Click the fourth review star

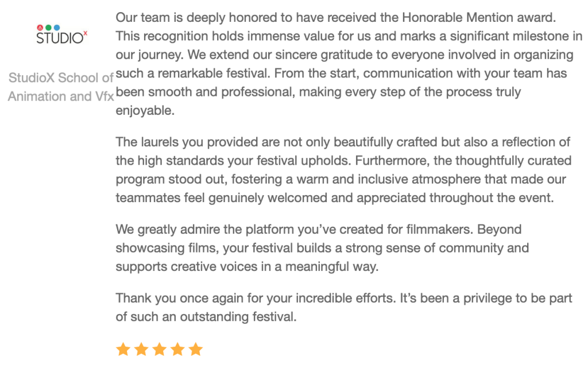click(178, 349)
